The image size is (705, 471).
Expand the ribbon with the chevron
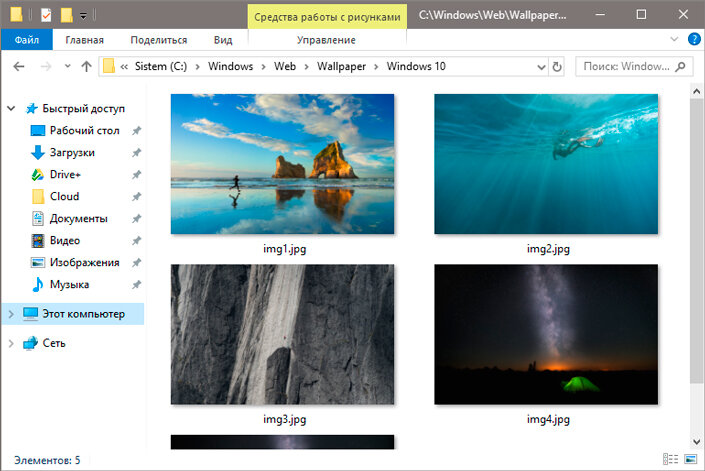pyautogui.click(x=674, y=39)
